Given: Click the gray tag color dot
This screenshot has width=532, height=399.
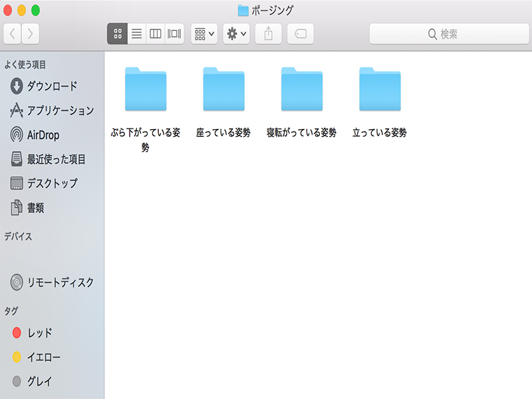Looking at the screenshot, I should (x=17, y=381).
